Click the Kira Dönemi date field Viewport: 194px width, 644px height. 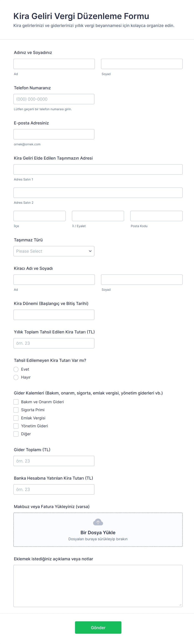point(54,315)
